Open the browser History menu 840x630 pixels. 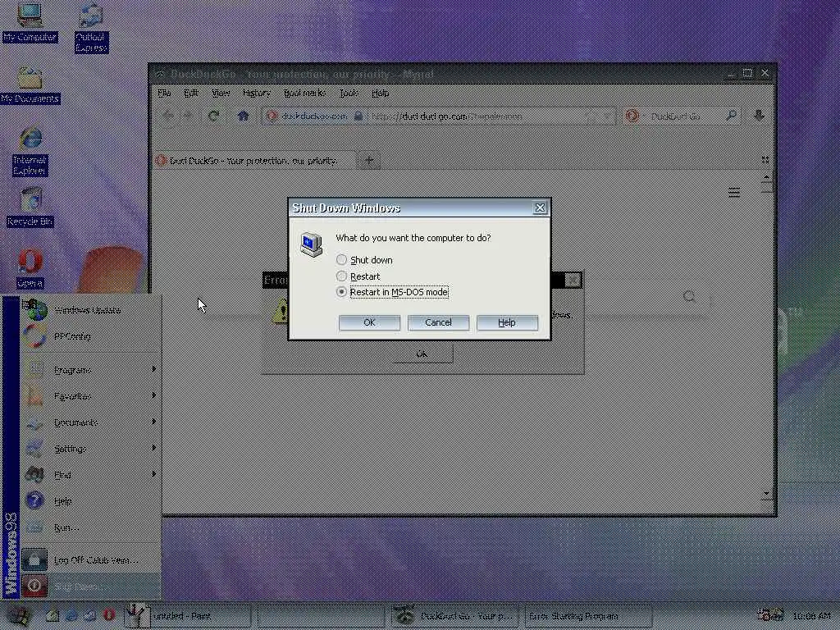tap(257, 94)
